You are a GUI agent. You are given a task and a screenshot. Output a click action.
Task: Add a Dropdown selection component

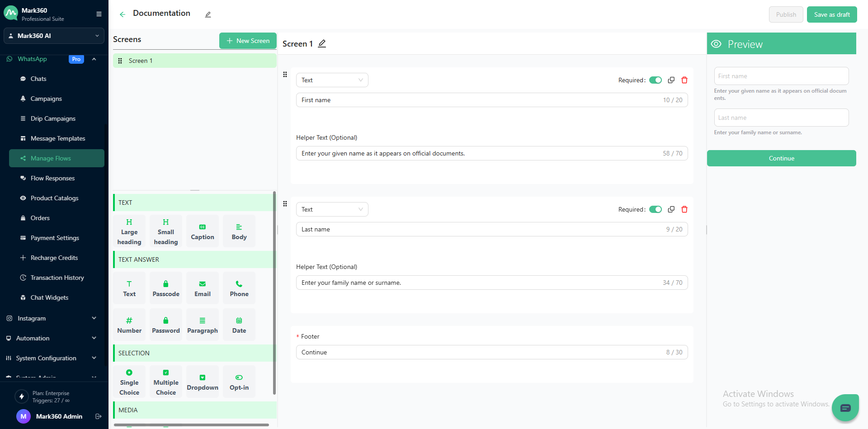(203, 382)
